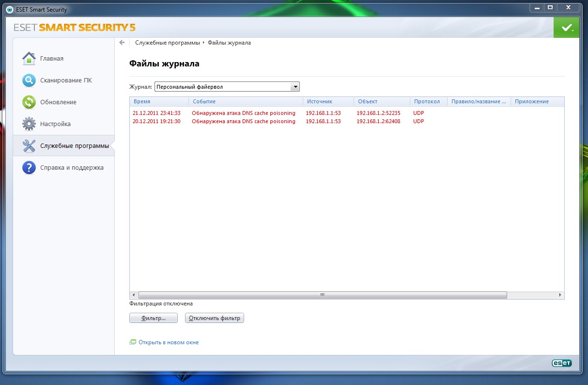Click the log scrollbar right arrow

coord(560,295)
